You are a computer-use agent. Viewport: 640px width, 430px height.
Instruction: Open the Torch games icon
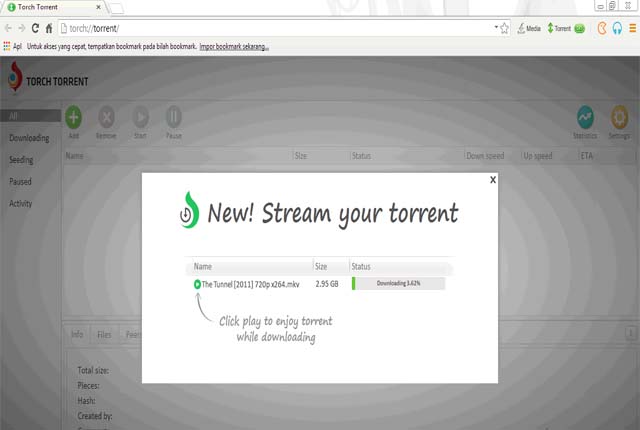tap(602, 28)
